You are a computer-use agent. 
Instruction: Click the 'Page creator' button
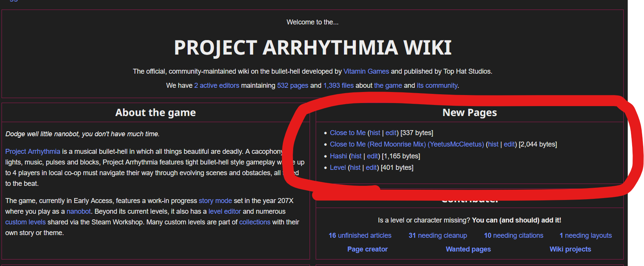pyautogui.click(x=367, y=249)
